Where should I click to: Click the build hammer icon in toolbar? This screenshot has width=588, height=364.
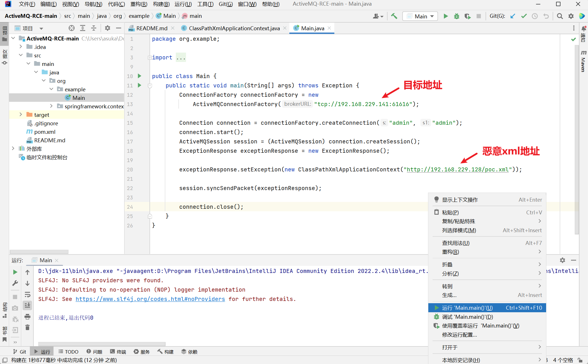point(394,16)
